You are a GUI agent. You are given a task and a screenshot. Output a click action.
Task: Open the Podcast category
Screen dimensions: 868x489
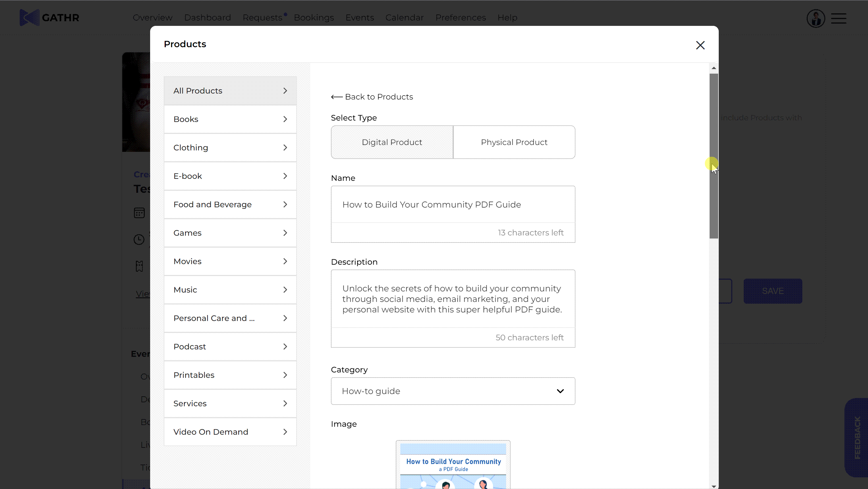tap(230, 347)
